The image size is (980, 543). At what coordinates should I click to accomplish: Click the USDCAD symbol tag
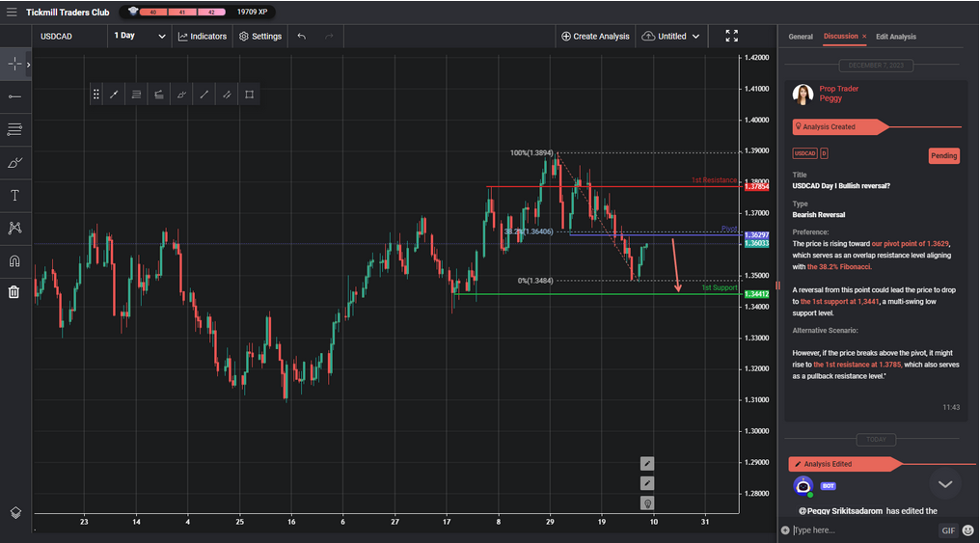pos(805,153)
